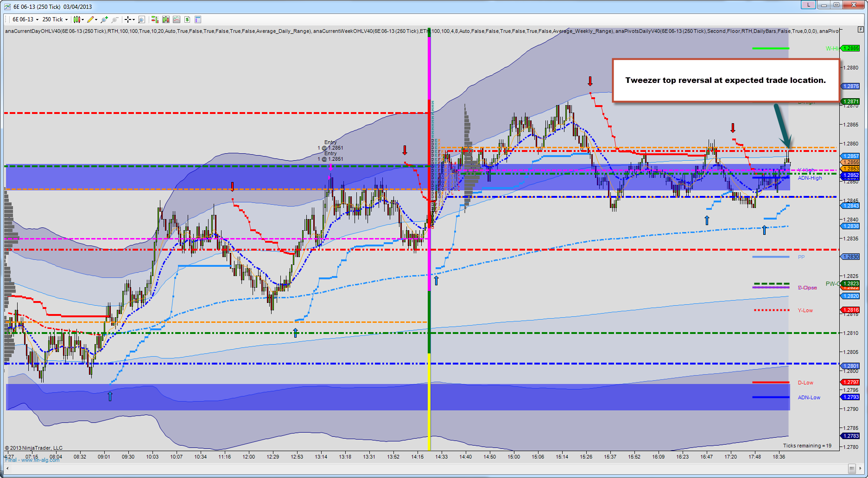The width and height of the screenshot is (868, 478).
Task: Click the scrollbar right arrow
Action: tap(860, 468)
